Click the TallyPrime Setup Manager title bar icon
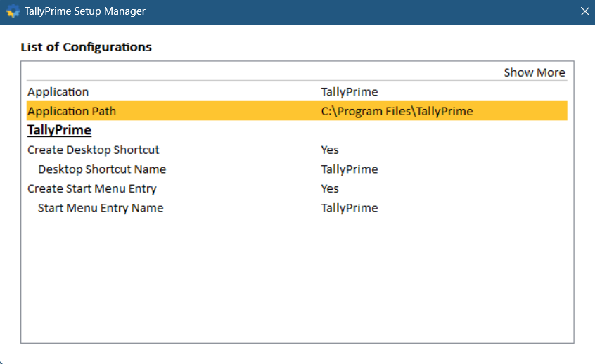The image size is (595, 364). 13,11
